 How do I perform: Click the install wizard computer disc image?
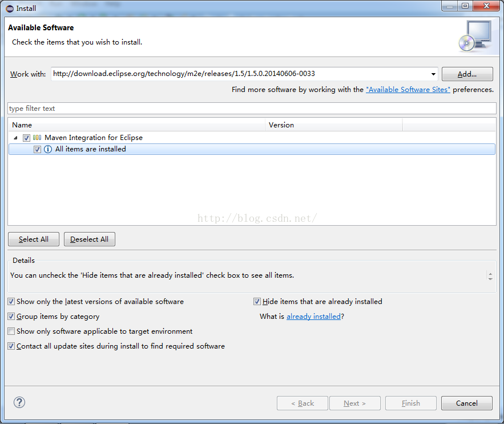click(x=475, y=35)
